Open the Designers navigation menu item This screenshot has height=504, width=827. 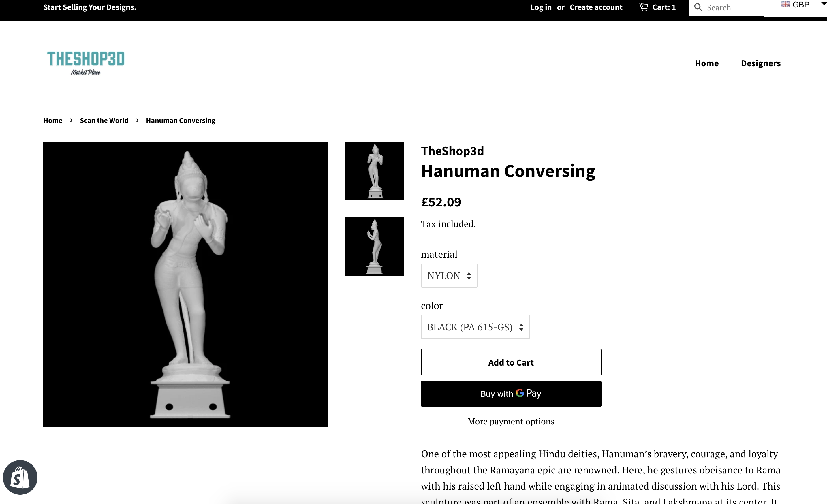pyautogui.click(x=761, y=63)
